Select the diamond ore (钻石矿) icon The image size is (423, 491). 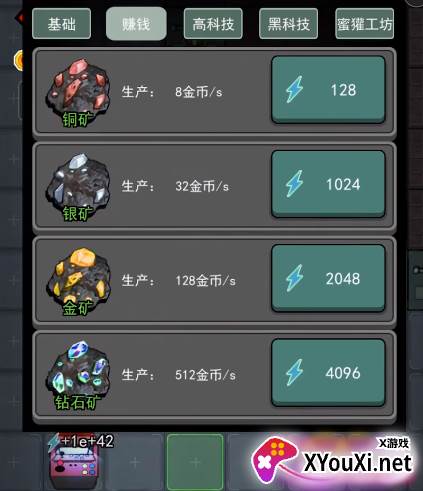78,375
